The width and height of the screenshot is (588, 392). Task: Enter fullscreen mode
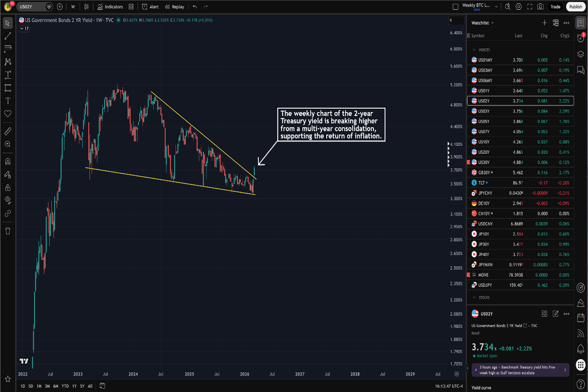tap(530, 7)
